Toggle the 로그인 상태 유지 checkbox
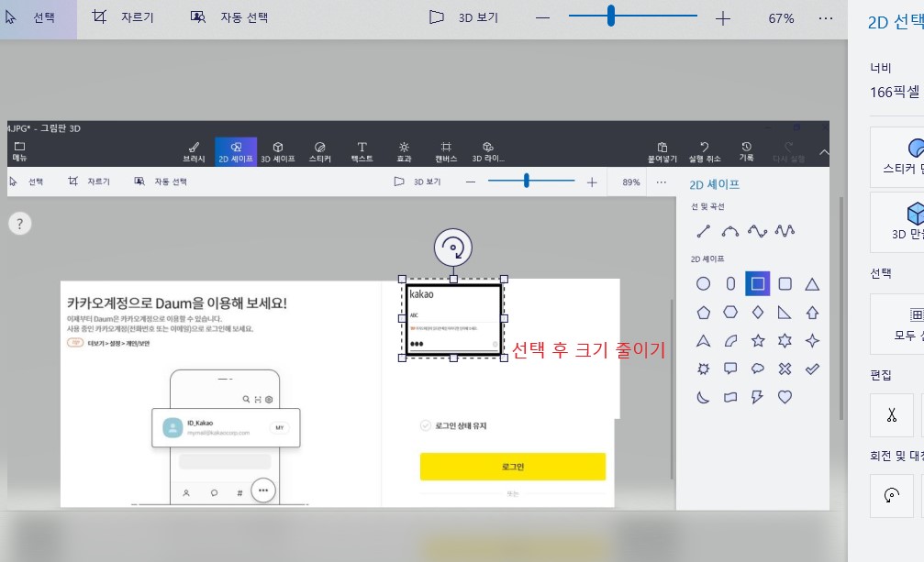Screen dimensions: 924x562 coord(426,425)
